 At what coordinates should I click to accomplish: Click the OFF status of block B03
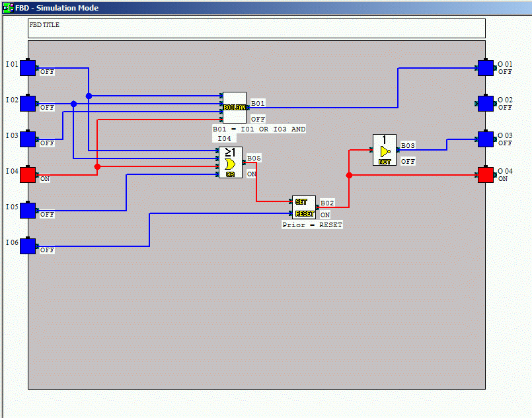coord(408,161)
